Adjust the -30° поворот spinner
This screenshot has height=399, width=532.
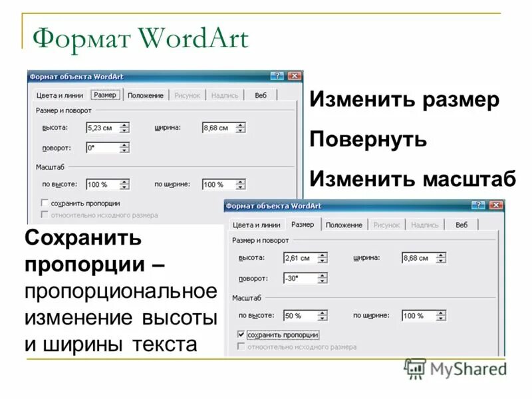(x=323, y=278)
